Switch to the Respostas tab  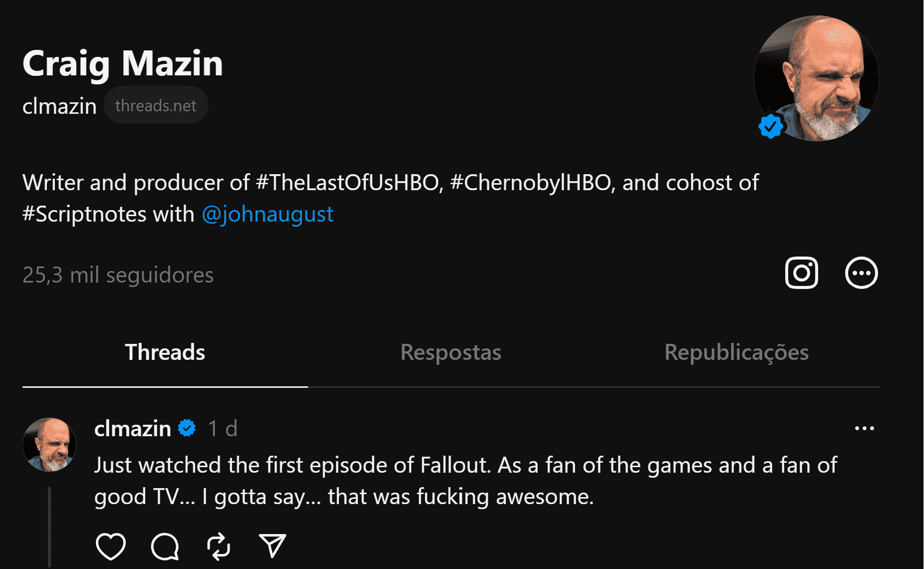(x=450, y=352)
